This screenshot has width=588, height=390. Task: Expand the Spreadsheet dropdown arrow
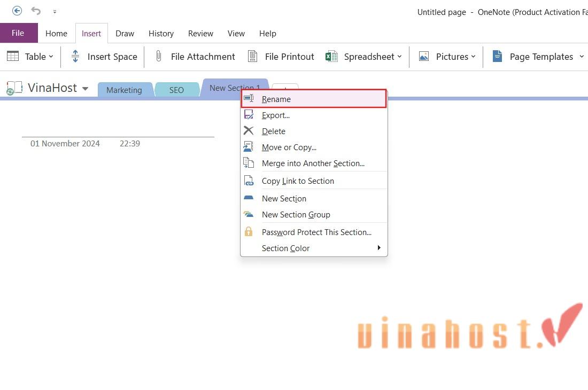399,57
